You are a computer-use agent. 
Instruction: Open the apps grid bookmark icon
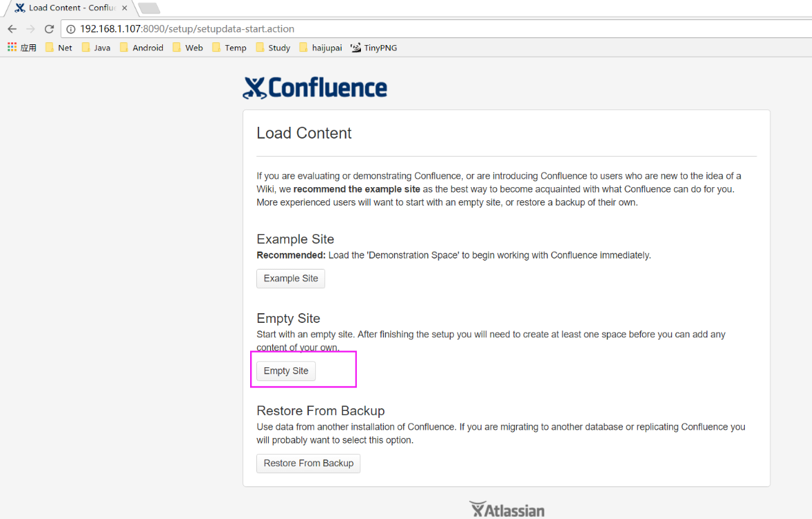(x=21, y=48)
